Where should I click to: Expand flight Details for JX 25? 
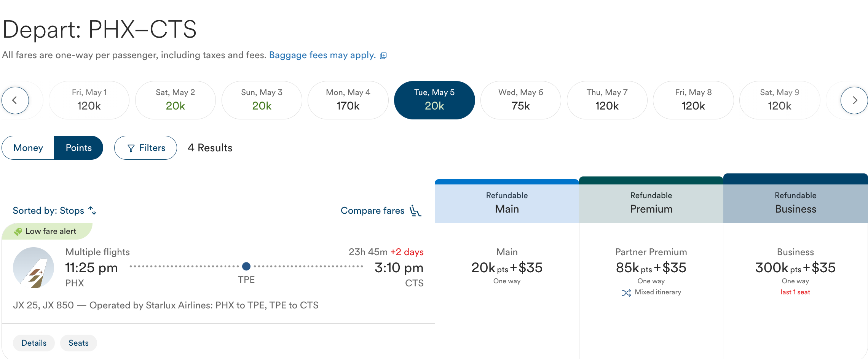(34, 343)
